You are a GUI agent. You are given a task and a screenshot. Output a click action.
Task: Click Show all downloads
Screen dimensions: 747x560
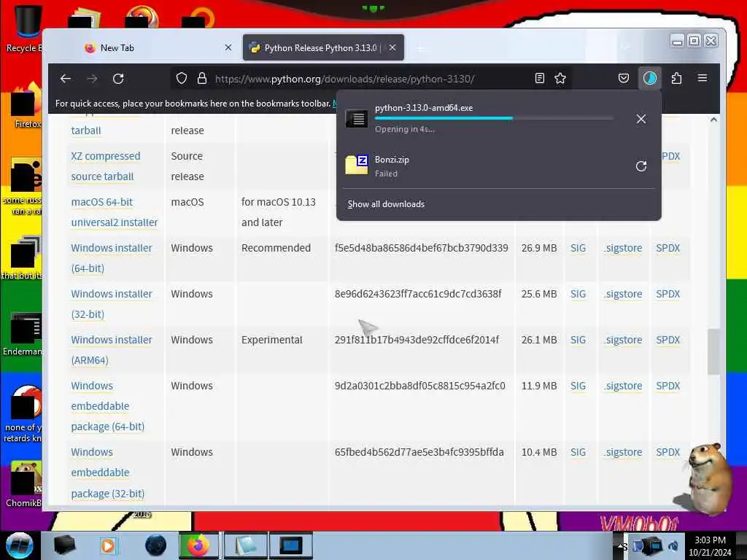click(x=386, y=204)
